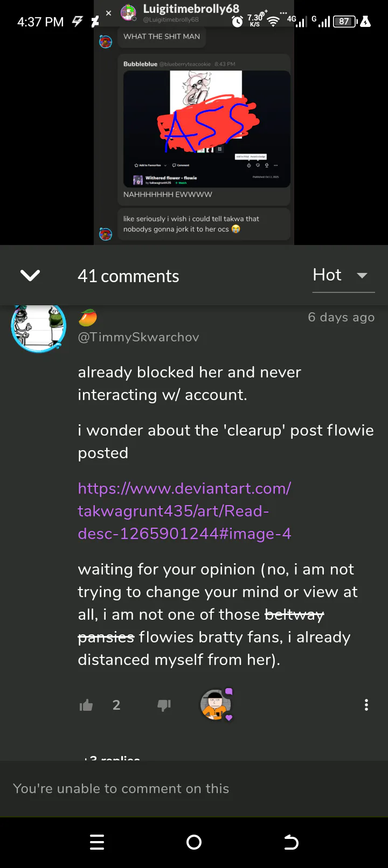The image size is (388, 868).
Task: Open the Hot sort dropdown
Action: pyautogui.click(x=343, y=275)
